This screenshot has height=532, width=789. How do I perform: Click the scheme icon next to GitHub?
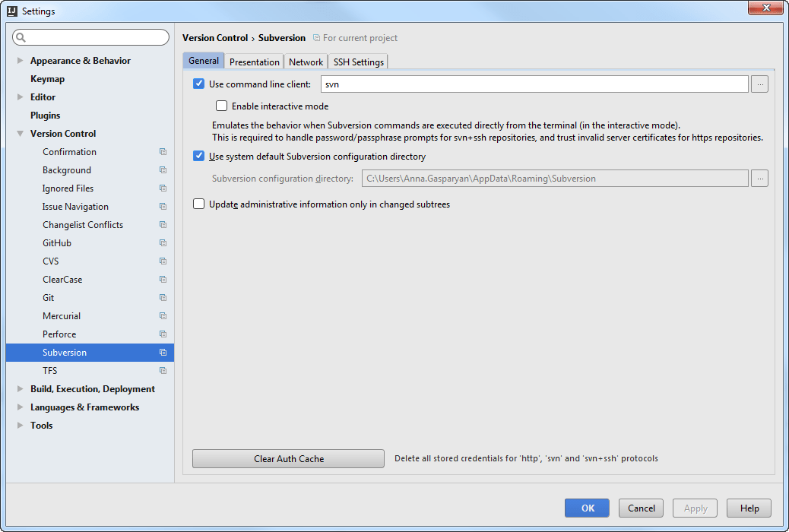click(162, 242)
